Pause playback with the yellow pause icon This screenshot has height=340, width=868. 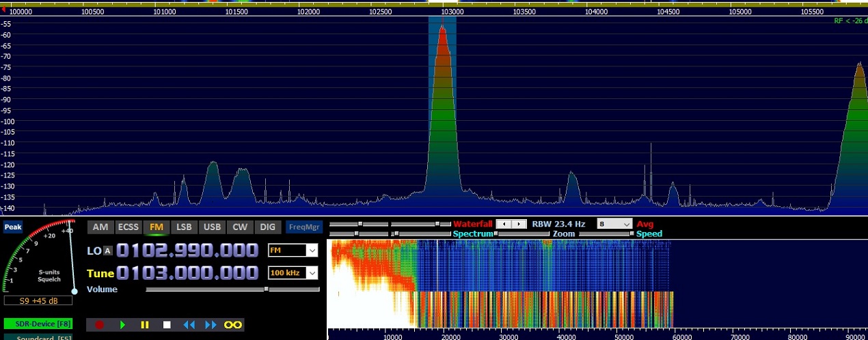point(144,325)
